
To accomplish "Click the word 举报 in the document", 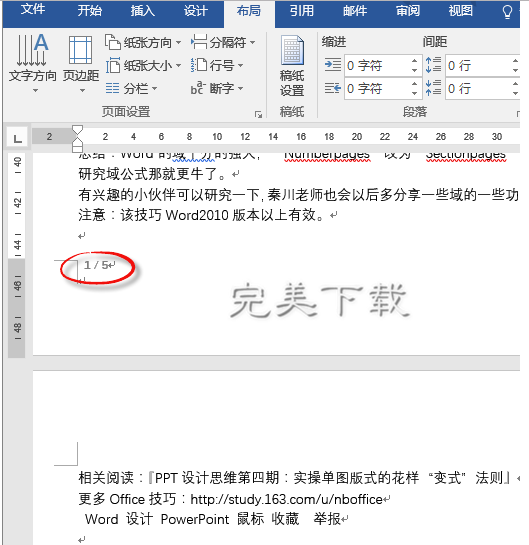I will point(327,519).
